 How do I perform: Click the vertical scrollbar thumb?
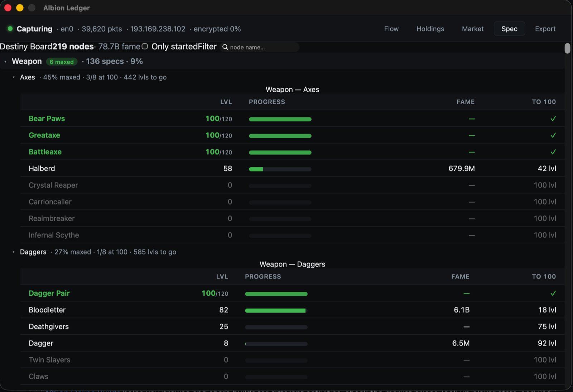567,48
